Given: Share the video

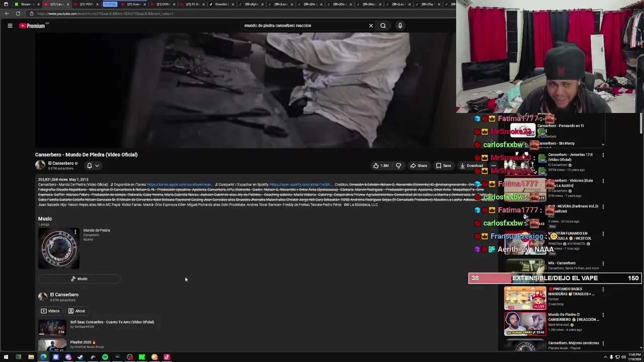Looking at the screenshot, I should tap(419, 165).
